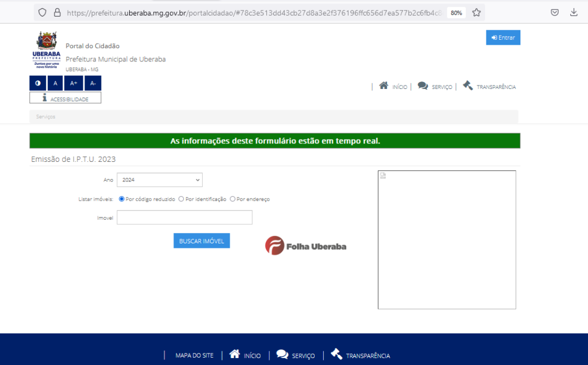This screenshot has width=588, height=365.
Task: Click the padlock site security icon
Action: [57, 13]
